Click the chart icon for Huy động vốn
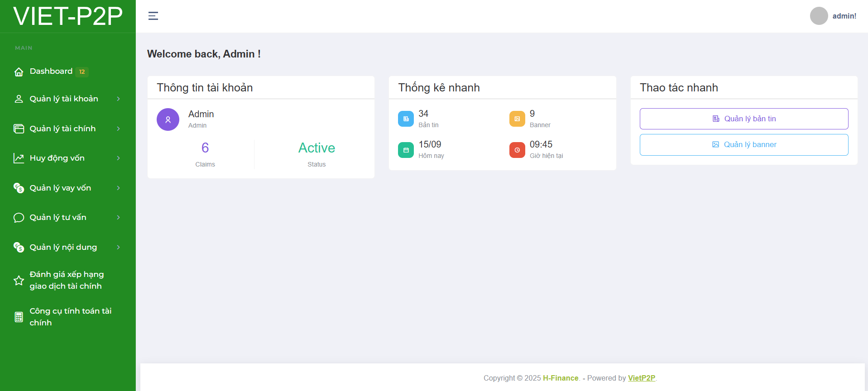The height and width of the screenshot is (391, 868). [19, 158]
